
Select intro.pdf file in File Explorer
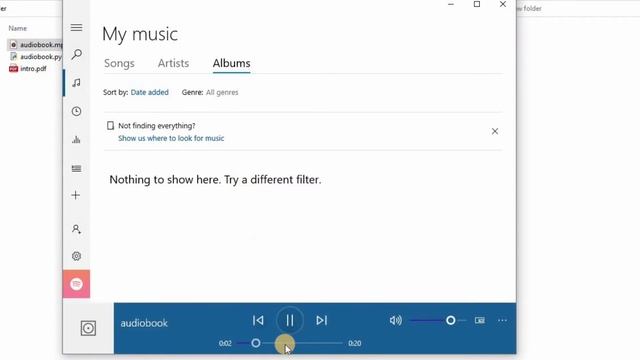pos(28,69)
